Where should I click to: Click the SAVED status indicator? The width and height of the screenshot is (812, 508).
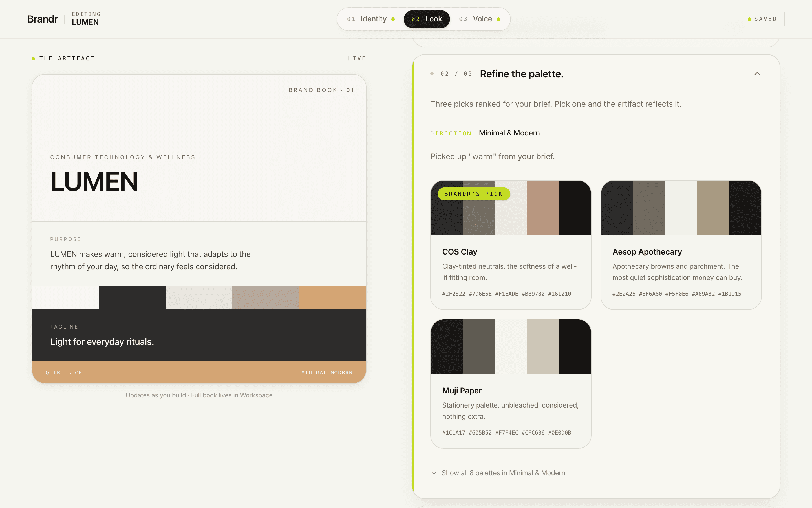tap(762, 19)
